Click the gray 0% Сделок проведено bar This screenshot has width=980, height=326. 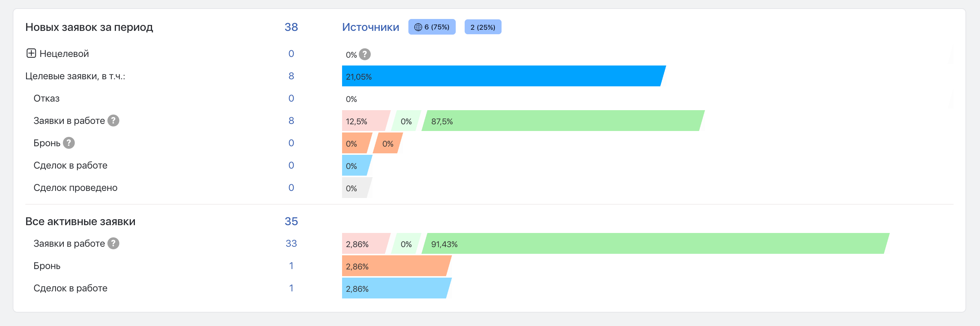click(355, 188)
